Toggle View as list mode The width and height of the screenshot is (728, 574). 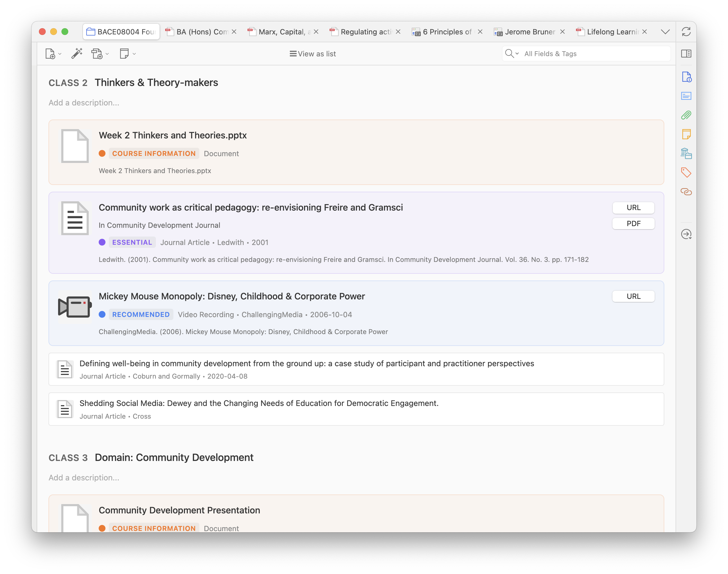coord(313,54)
